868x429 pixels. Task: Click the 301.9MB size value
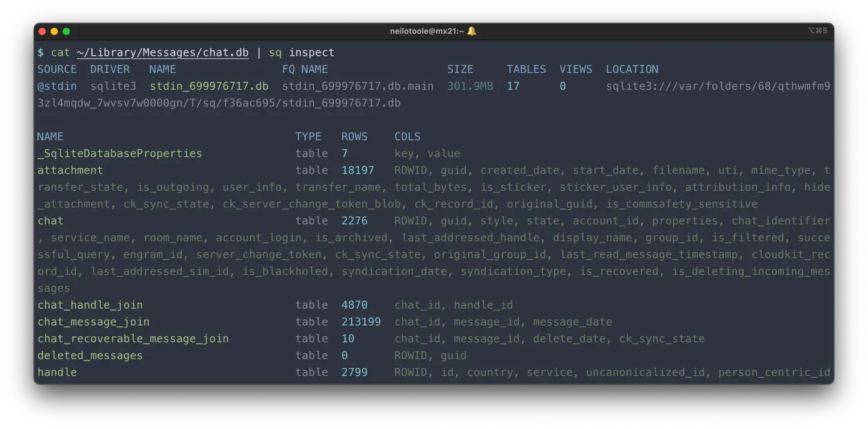coord(470,86)
